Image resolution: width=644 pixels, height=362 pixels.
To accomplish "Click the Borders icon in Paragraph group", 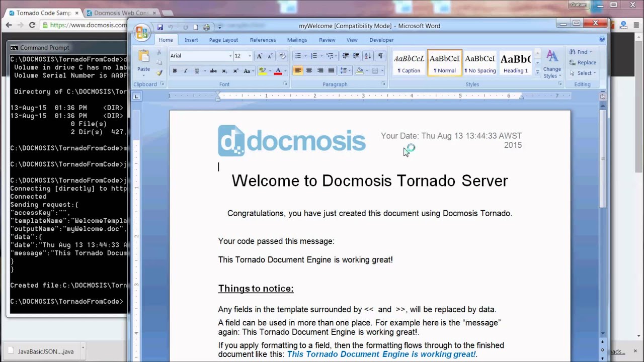I will click(375, 71).
